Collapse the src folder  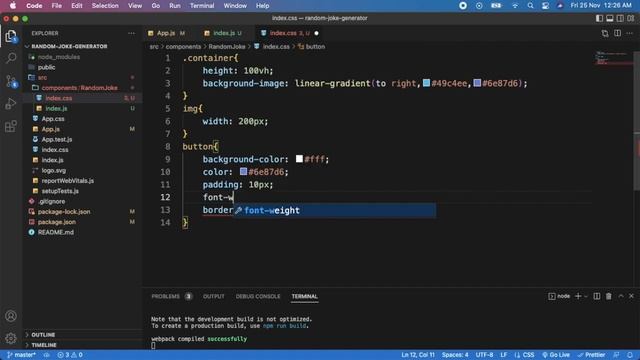point(42,78)
